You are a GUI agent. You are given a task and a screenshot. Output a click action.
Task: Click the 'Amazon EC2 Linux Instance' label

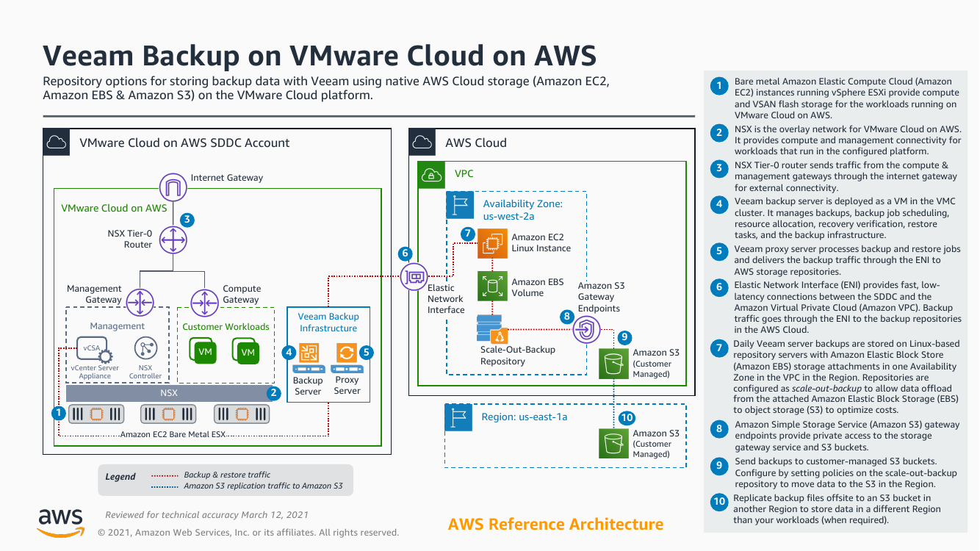point(541,242)
